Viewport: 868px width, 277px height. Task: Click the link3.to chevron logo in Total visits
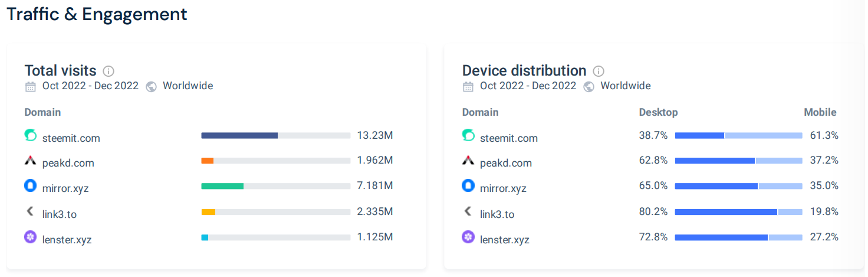tap(30, 211)
